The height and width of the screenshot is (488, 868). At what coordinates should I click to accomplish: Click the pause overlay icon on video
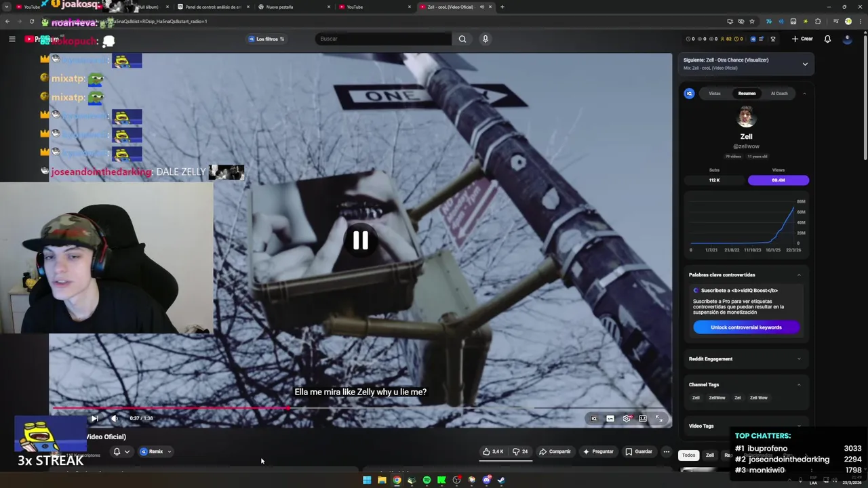360,241
